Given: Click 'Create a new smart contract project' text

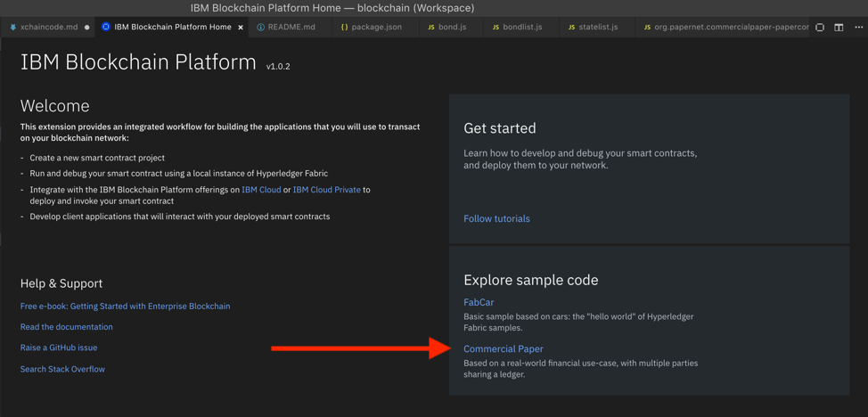Looking at the screenshot, I should point(97,158).
